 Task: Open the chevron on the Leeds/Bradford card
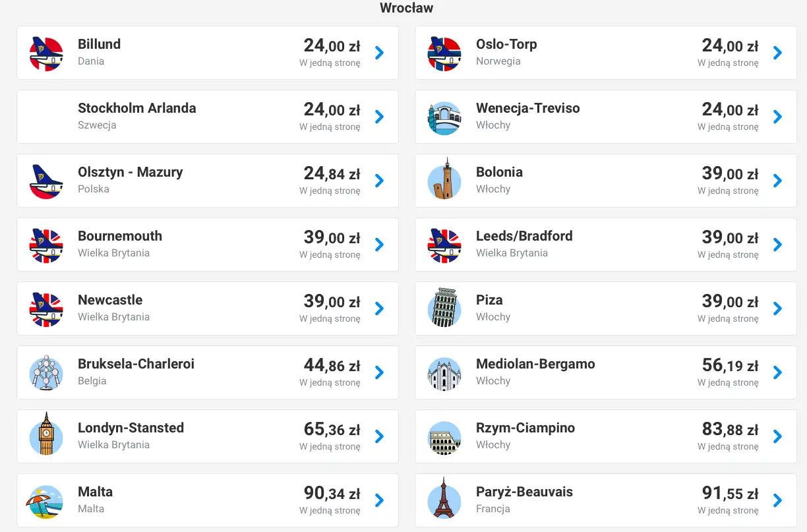pyautogui.click(x=777, y=245)
